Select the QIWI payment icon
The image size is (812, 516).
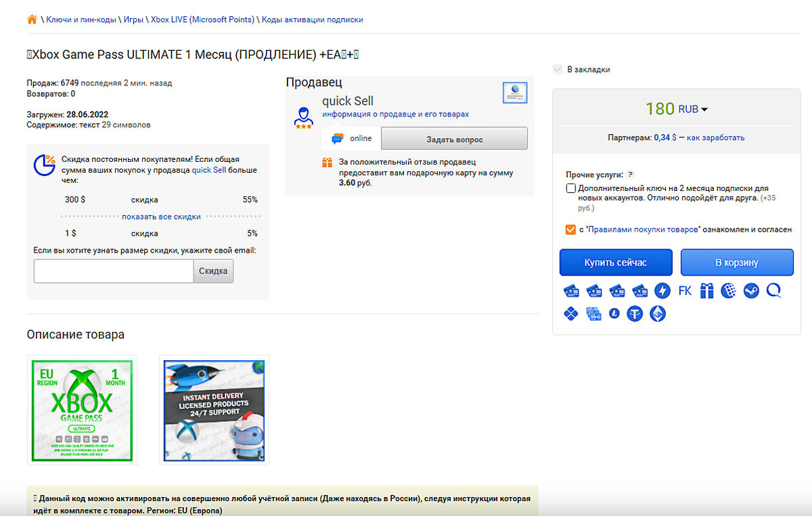(x=773, y=290)
